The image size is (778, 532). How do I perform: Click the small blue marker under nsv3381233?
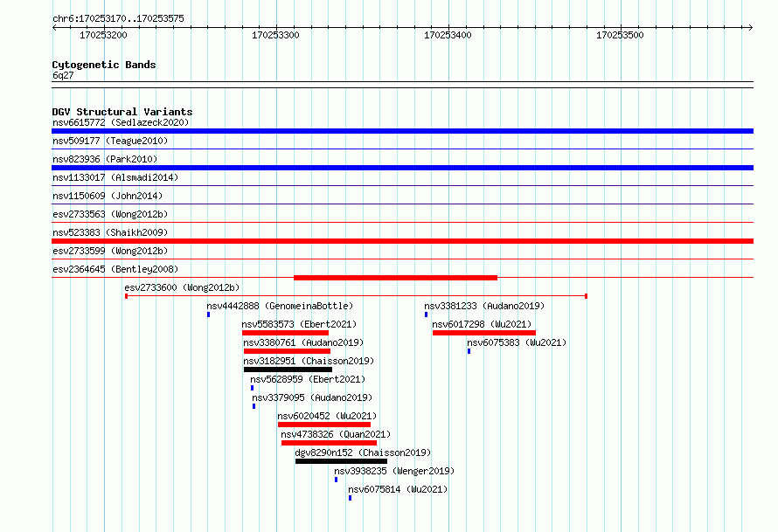426,314
